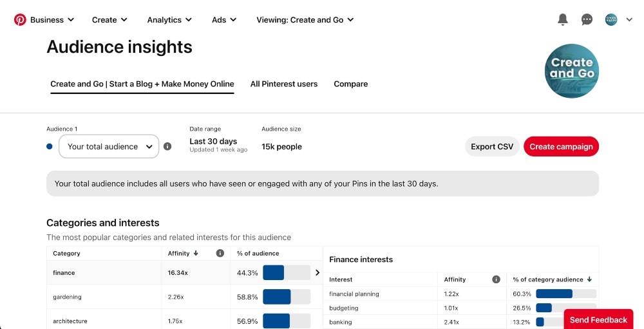
Task: Open Viewing: Create and Go account switcher
Action: point(305,20)
